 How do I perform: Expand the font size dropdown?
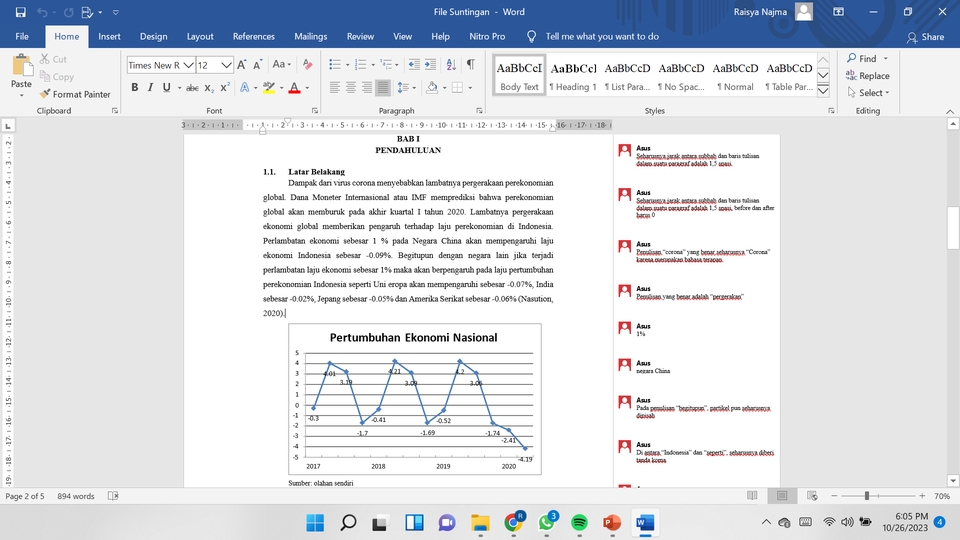227,65
